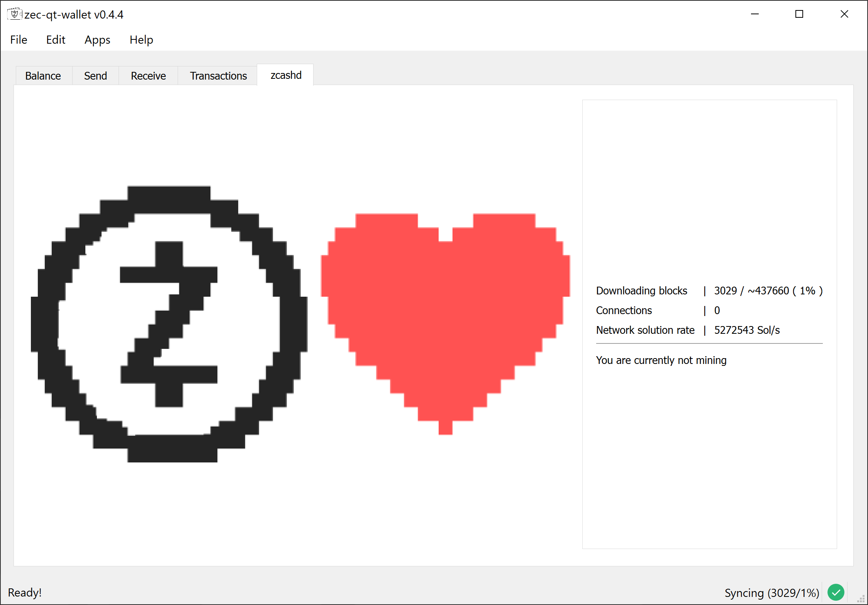Click the zec-qt-wallet title bar app icon
Image resolution: width=868 pixels, height=605 pixels.
coord(14,14)
